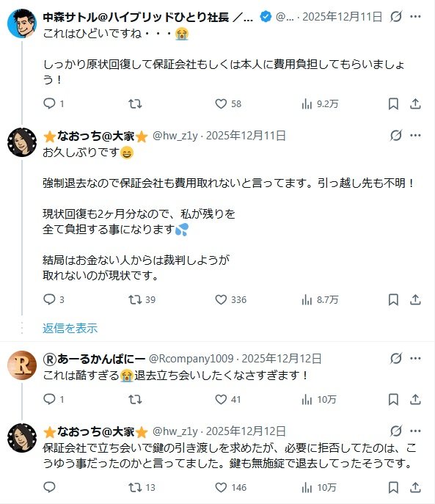This screenshot has width=435, height=504.
Task: Repost the post with 13 reposts
Action: click(x=142, y=487)
